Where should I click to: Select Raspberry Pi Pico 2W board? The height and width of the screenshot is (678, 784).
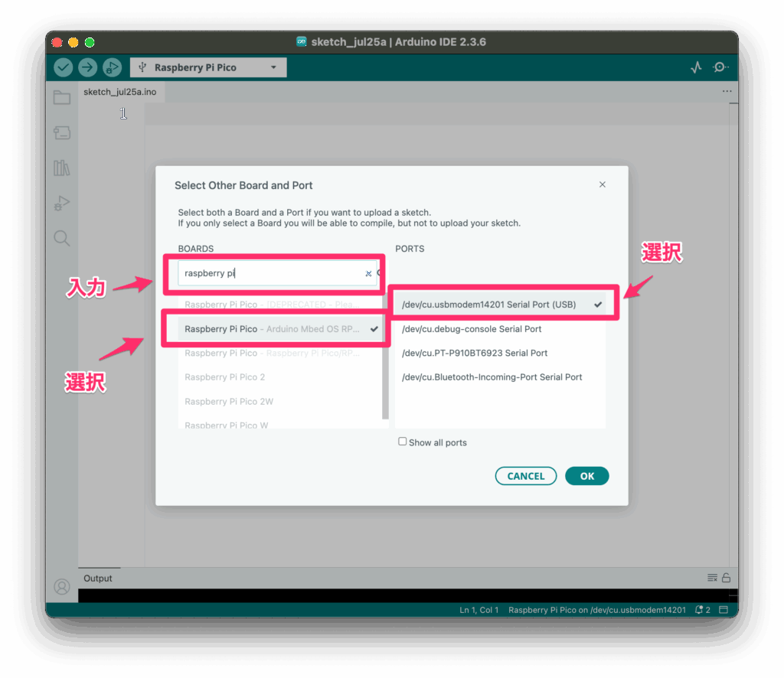point(280,402)
